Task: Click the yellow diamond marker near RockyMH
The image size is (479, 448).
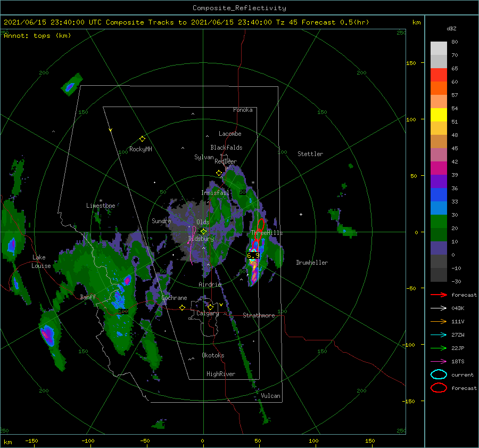Action: 142,139
